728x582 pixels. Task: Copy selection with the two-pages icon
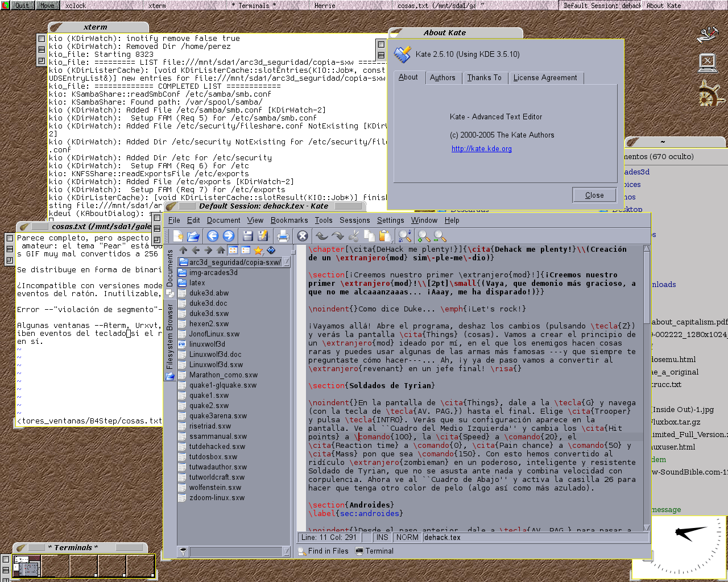click(369, 236)
